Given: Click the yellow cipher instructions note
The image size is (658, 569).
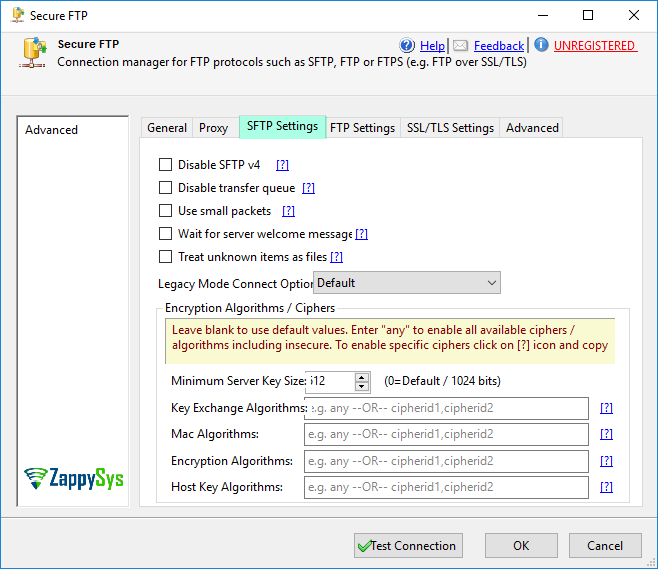Looking at the screenshot, I should (390, 341).
